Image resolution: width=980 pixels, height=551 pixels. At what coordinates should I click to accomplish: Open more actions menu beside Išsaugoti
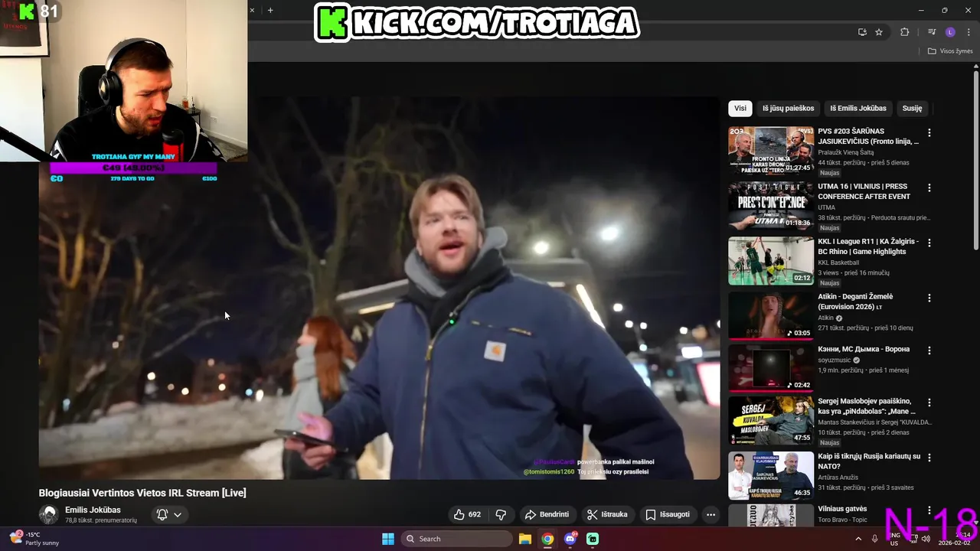[710, 514]
